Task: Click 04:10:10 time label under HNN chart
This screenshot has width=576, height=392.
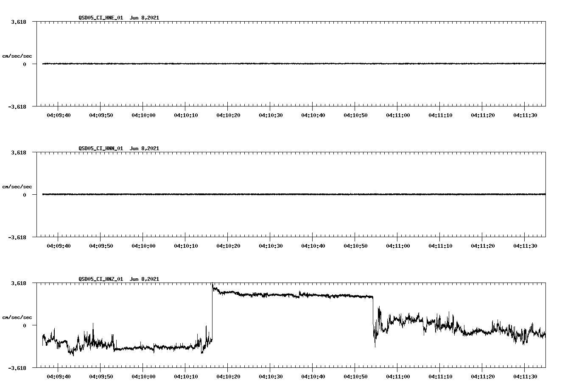Action: click(186, 246)
